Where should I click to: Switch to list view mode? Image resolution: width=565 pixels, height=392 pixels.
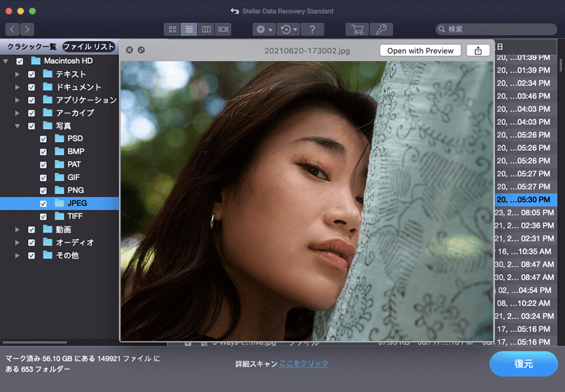coord(190,29)
